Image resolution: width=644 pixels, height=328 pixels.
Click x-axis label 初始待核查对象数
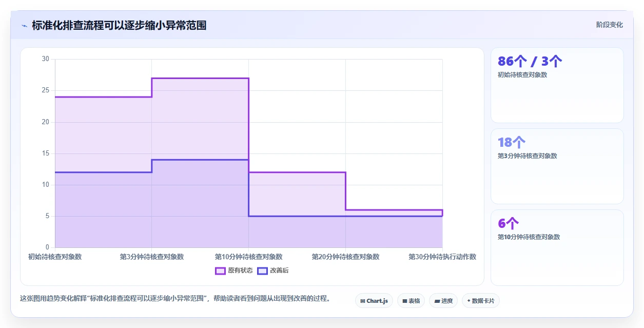(x=55, y=257)
